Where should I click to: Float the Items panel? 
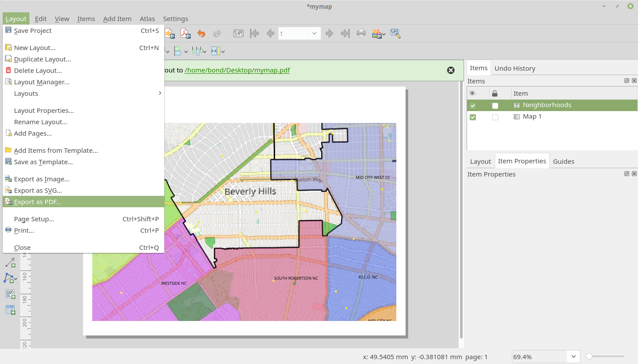coord(627,81)
